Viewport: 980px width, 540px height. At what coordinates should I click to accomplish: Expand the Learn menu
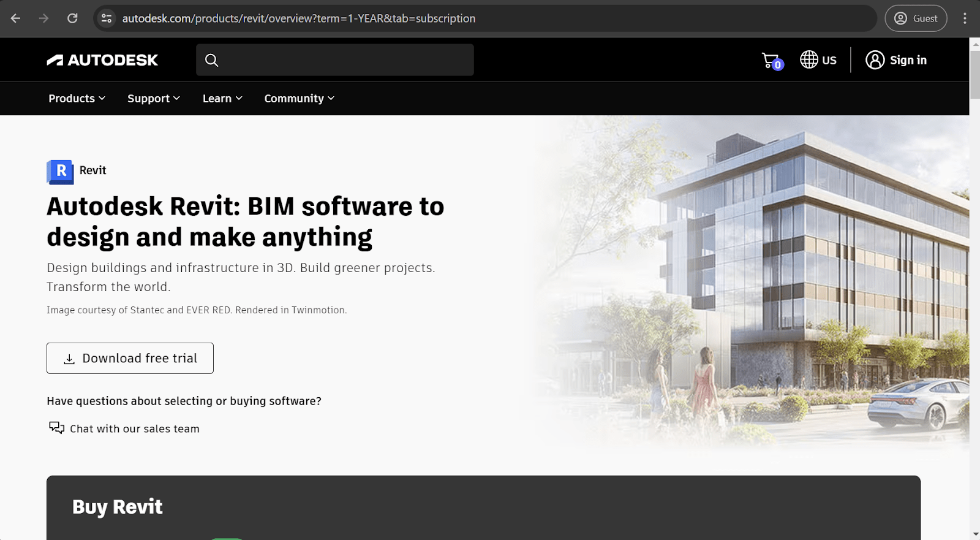222,99
